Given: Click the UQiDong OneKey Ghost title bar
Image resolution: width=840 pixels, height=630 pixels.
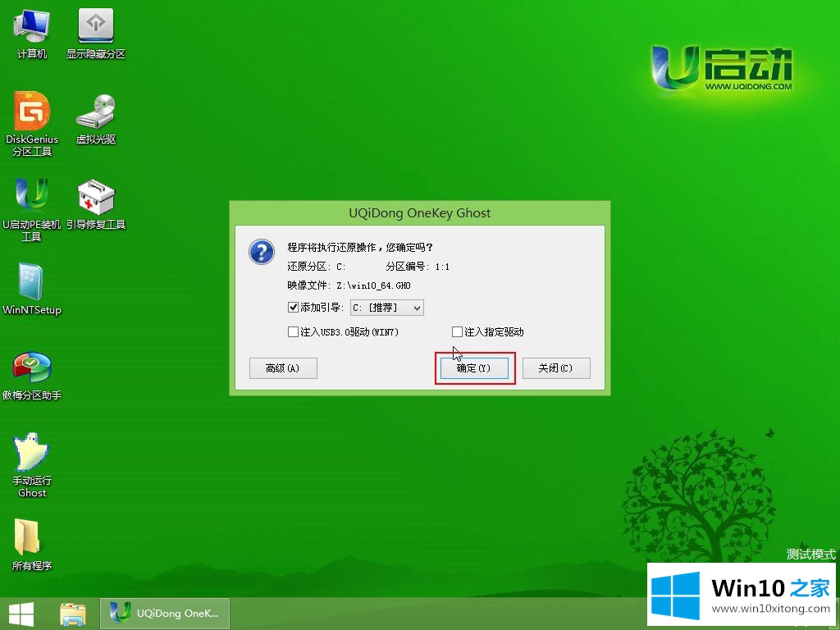Looking at the screenshot, I should tap(419, 213).
